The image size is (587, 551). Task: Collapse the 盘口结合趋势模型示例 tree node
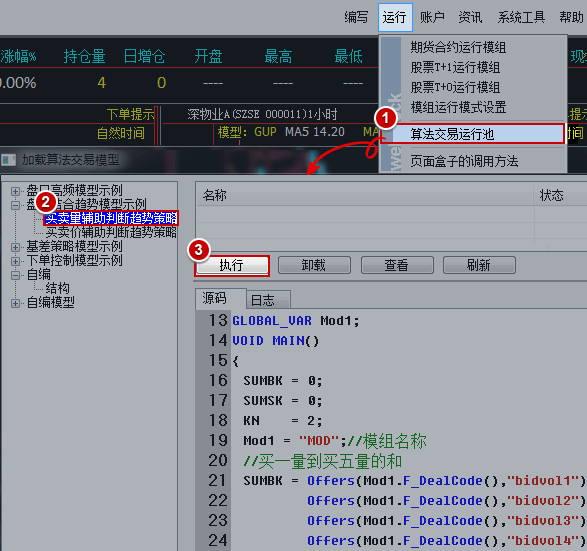(x=15, y=205)
